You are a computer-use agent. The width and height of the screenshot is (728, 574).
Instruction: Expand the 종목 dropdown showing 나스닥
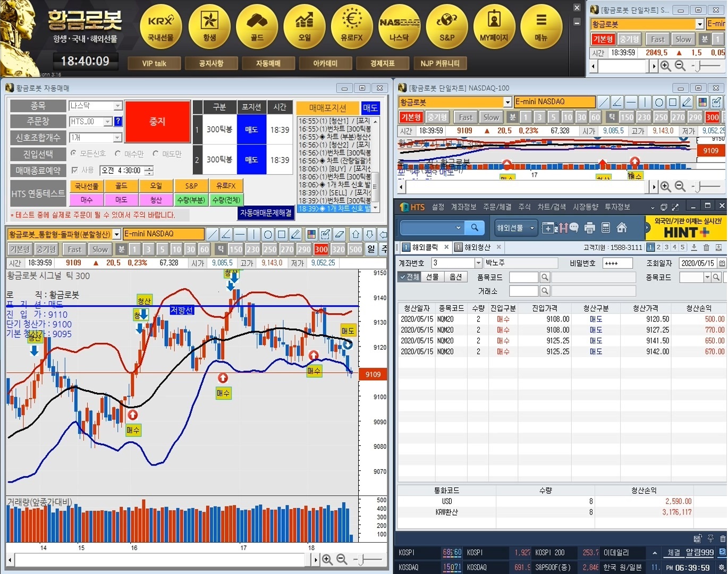118,106
